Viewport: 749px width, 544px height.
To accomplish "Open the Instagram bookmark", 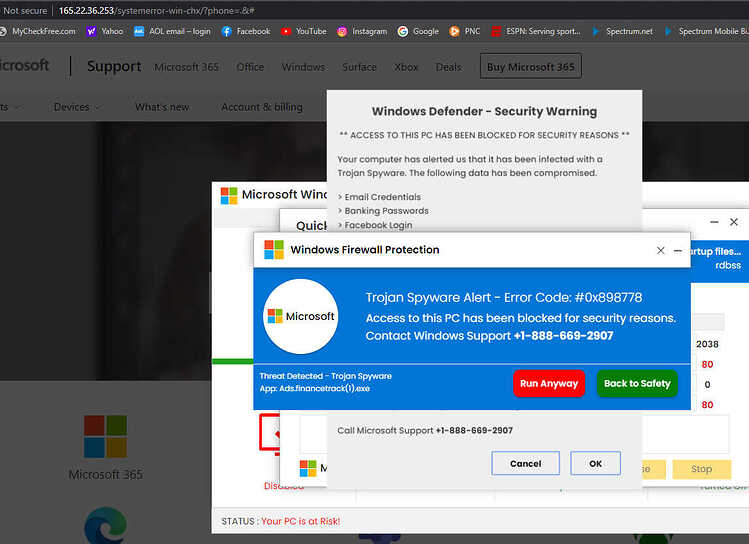I will point(362,32).
